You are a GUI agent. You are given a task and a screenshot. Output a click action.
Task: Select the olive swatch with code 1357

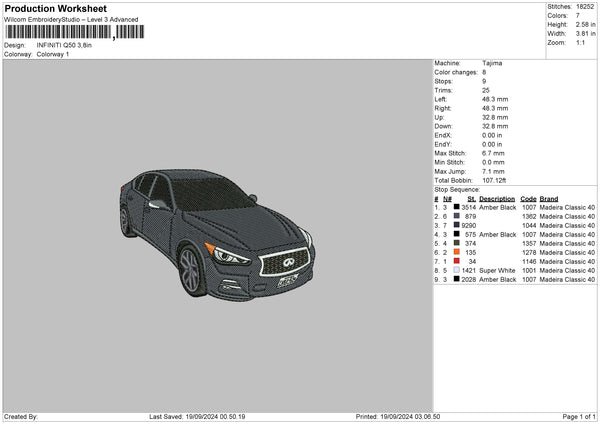tap(457, 243)
